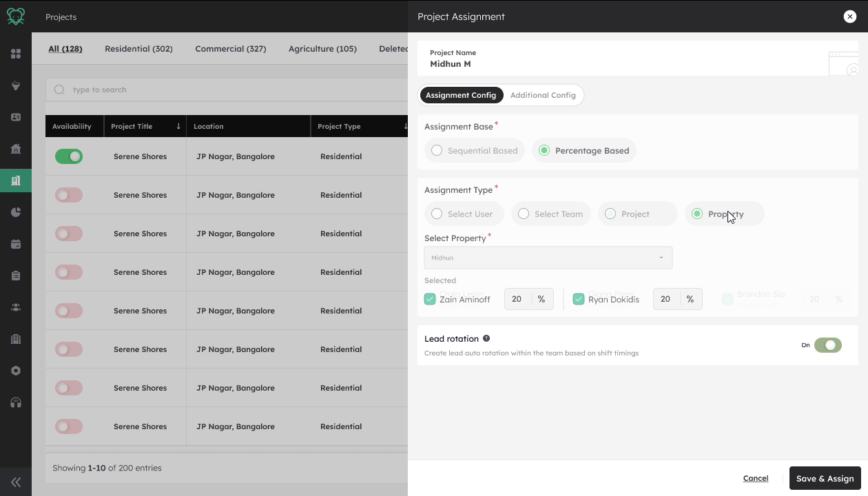Image resolution: width=868 pixels, height=496 pixels.
Task: Sort by Project Title arrow icon
Action: pyautogui.click(x=178, y=126)
